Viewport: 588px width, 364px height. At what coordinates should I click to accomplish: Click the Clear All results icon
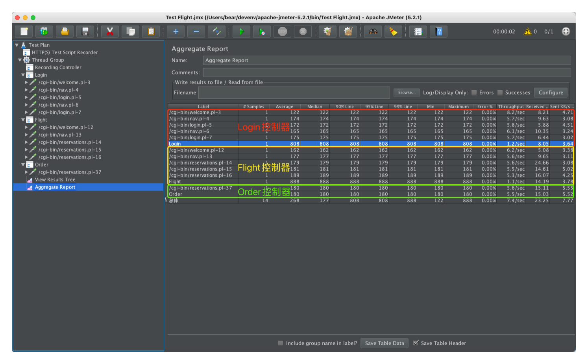click(x=348, y=31)
